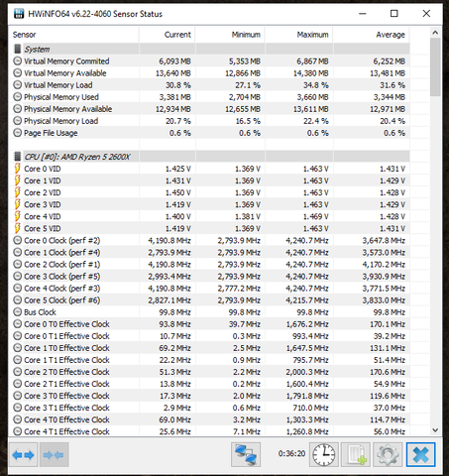
Task: Maximize the HWiNFO64 Sensor Status window
Action: click(x=394, y=14)
